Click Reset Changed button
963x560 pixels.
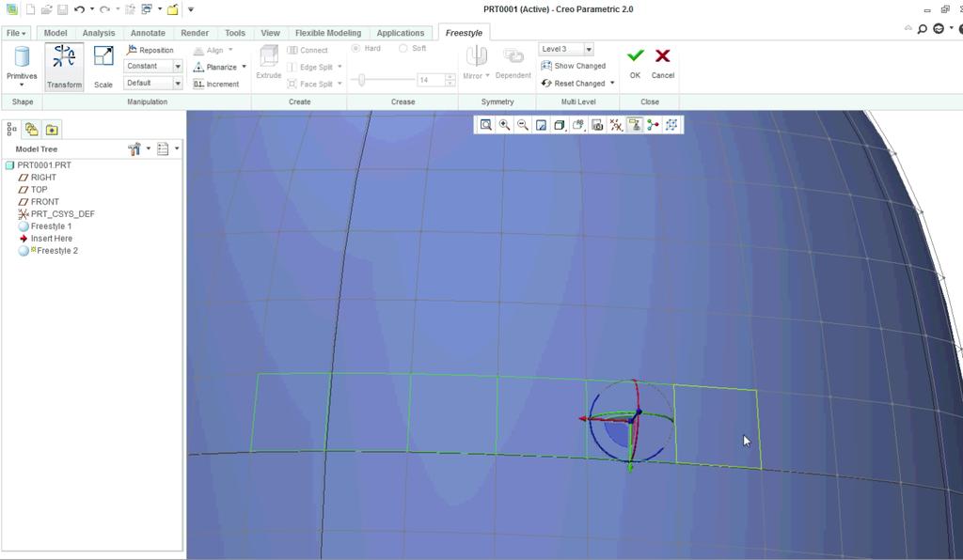pos(573,83)
